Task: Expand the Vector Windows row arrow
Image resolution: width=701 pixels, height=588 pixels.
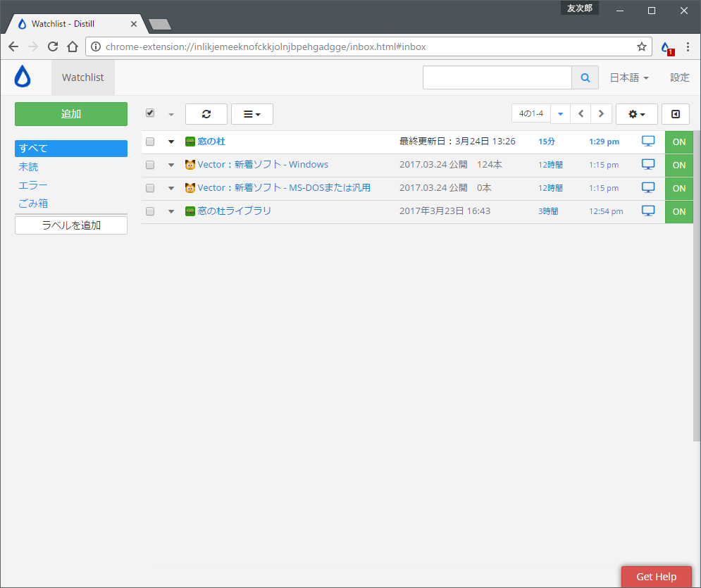Action: pyautogui.click(x=171, y=165)
